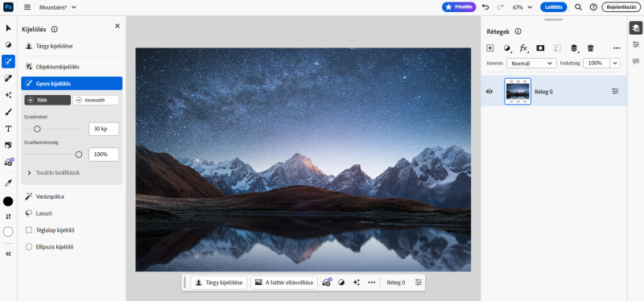Open the Normál blend mode dropdown
Screen dimensions: 644x301
(531, 64)
